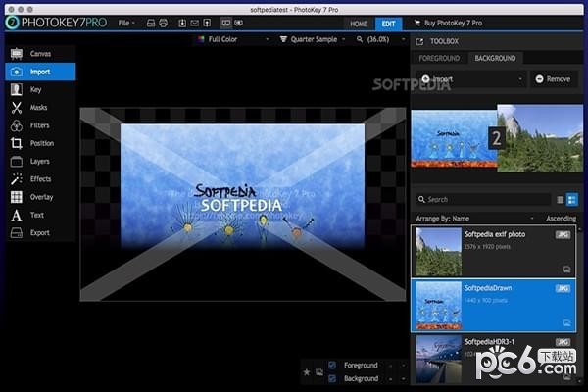
Task: Select the Softpedia drawn background thumbnail preview
Action: click(454, 138)
